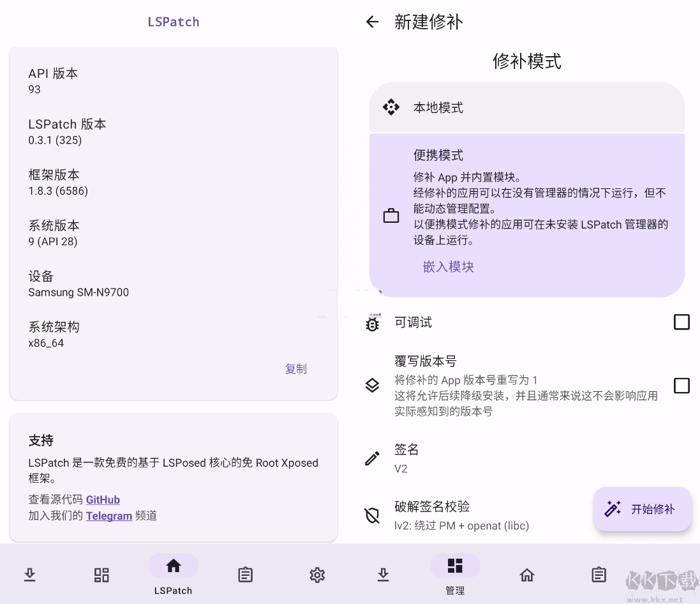This screenshot has width=700, height=604.
Task: Click the bug icon beside 可调试
Action: click(x=372, y=324)
